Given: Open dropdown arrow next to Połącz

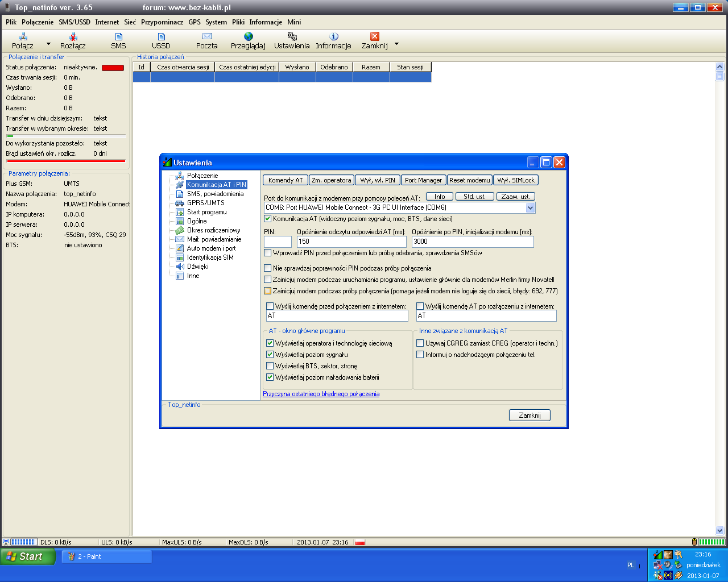Looking at the screenshot, I should (x=48, y=44).
